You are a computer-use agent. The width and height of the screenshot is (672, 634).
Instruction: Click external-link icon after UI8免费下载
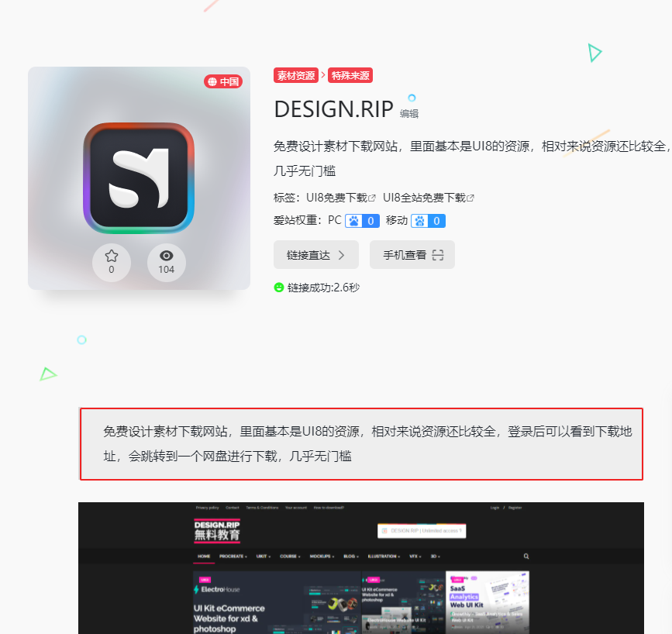click(x=372, y=198)
